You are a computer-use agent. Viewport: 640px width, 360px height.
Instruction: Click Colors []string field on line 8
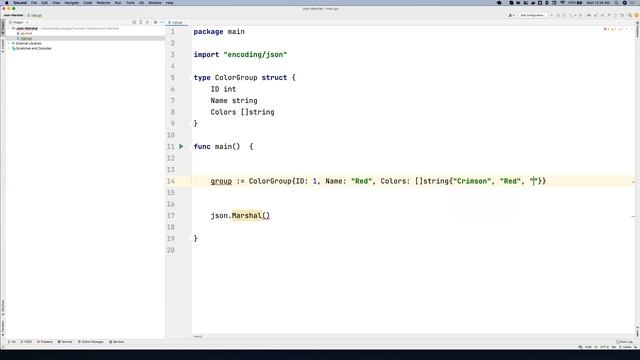242,112
